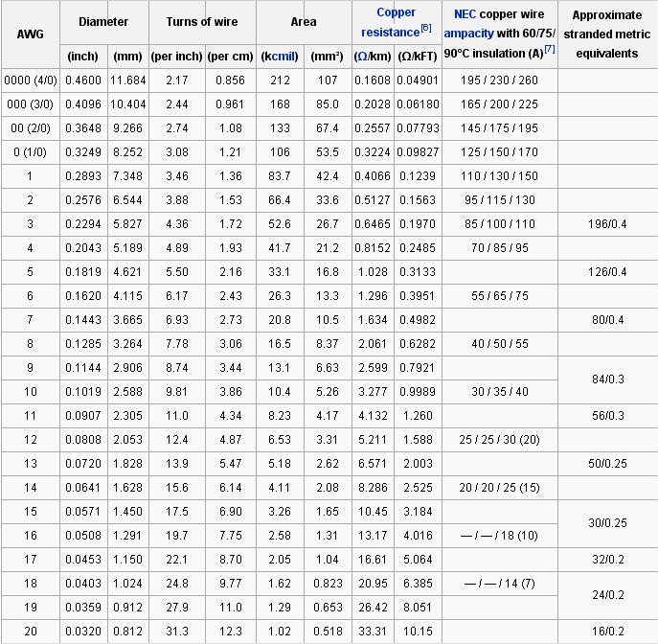This screenshot has width=658, height=644.
Task: Select the 000 (3/0) row label
Action: point(31,104)
